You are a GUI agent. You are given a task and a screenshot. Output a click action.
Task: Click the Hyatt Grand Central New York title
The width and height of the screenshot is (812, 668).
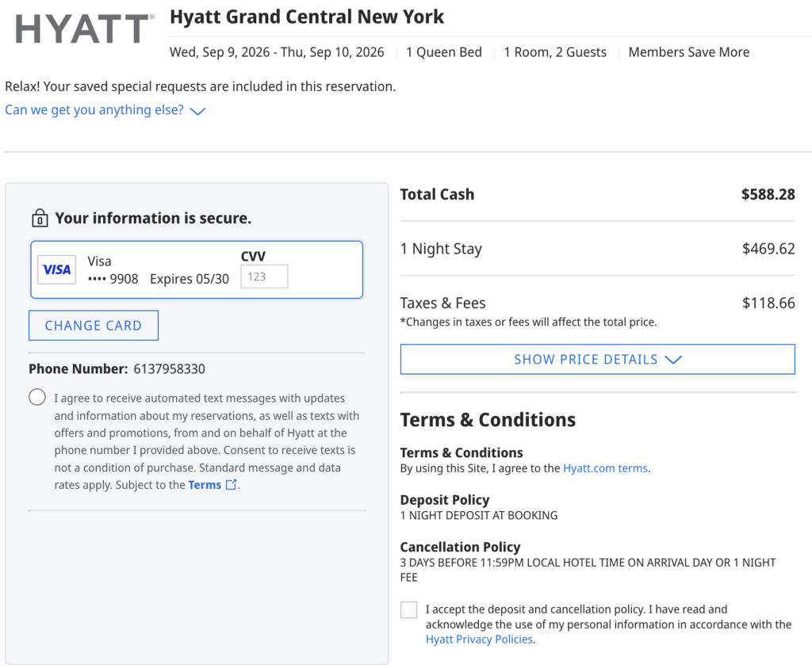point(307,17)
